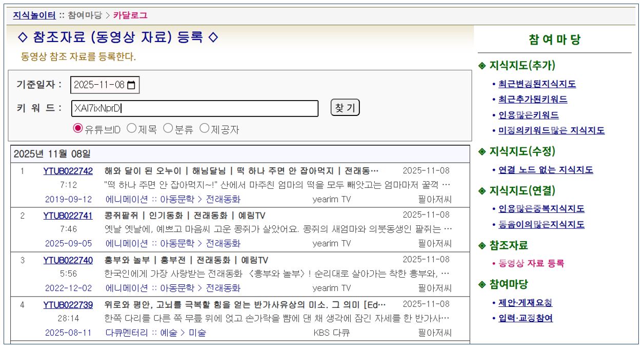Open the YTUB022741 record link
Image resolution: width=644 pixels, height=350 pixels.
[x=68, y=216]
